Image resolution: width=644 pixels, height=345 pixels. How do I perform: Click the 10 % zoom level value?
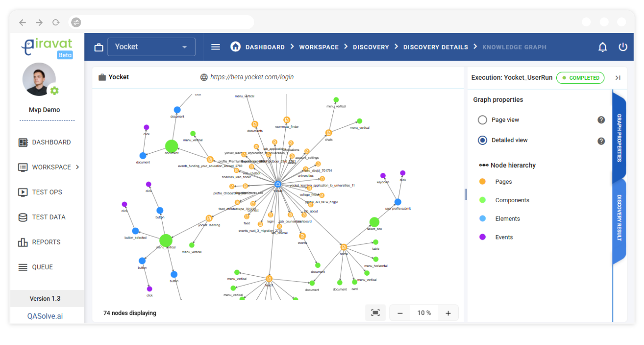click(x=424, y=313)
